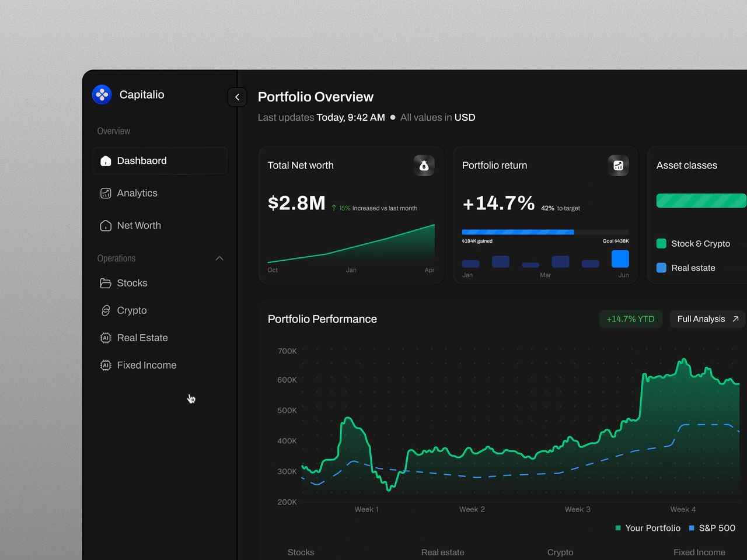The image size is (747, 560).
Task: Click the arrow icon in Full Analysis button
Action: (735, 319)
